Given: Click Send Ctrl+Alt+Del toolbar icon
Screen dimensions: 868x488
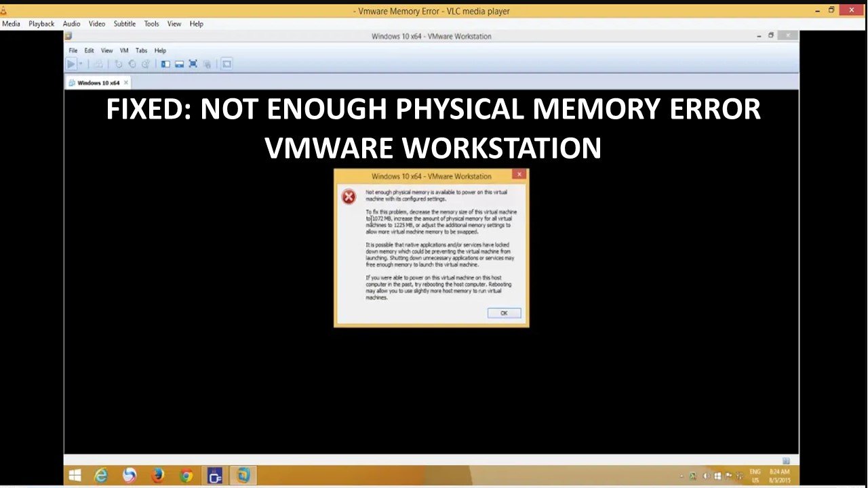Looking at the screenshot, I should (98, 64).
